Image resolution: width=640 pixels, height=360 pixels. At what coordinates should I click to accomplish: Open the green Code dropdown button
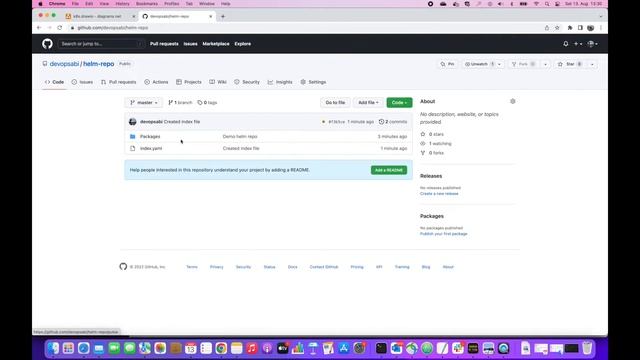pos(399,103)
